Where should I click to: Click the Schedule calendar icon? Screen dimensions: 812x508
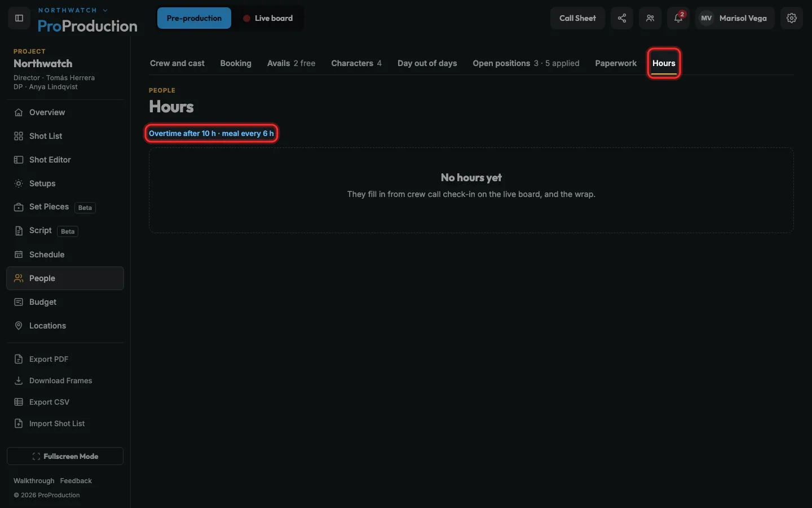pyautogui.click(x=19, y=255)
